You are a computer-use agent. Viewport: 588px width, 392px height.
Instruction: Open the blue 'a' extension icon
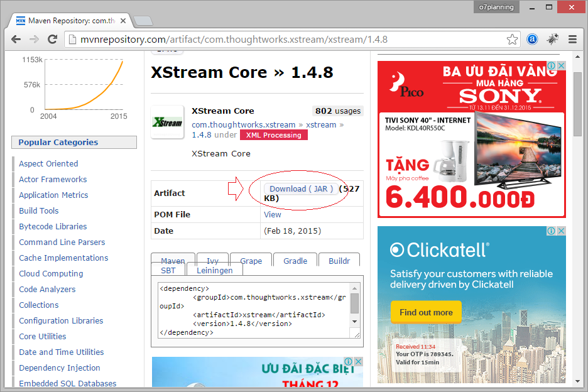(532, 39)
